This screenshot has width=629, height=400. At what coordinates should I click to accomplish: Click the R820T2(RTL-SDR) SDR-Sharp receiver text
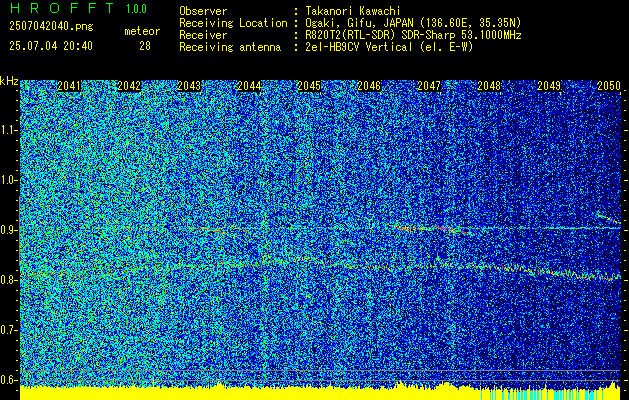coord(413,35)
